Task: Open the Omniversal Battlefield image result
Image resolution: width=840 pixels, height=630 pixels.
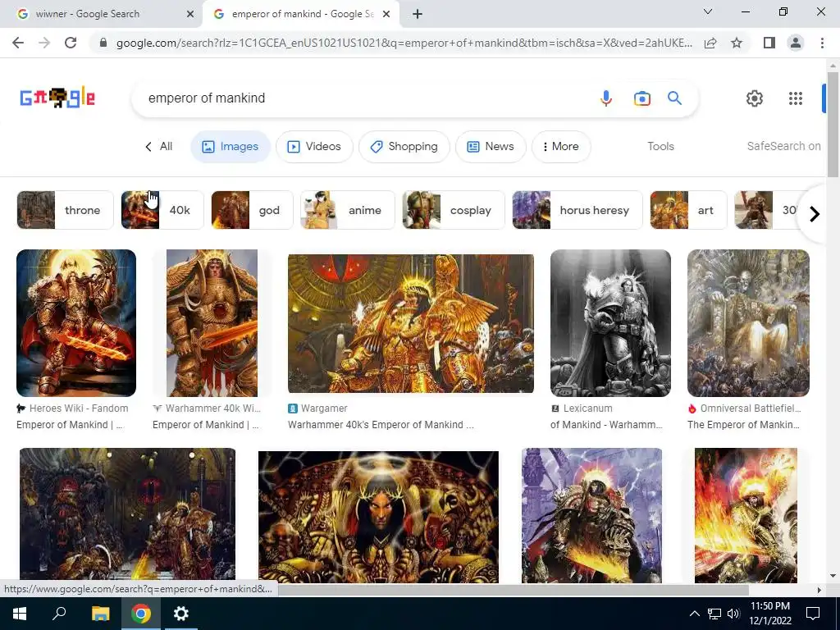Action: 748,323
